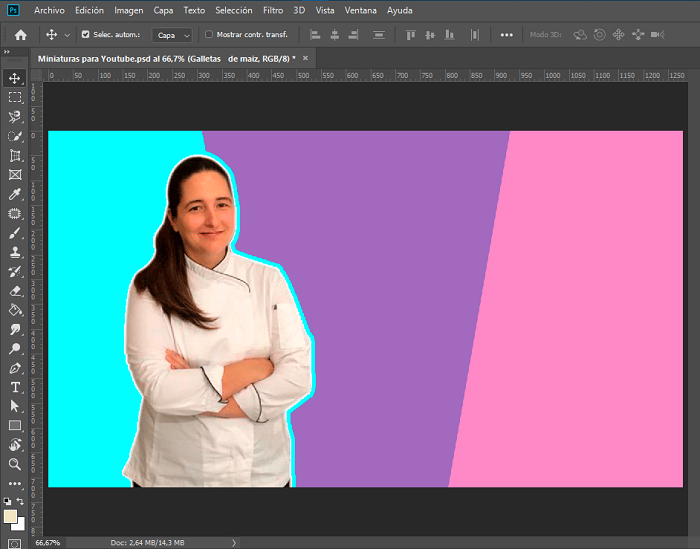Select the Zoom tool
This screenshot has height=549, width=700.
pyautogui.click(x=14, y=464)
